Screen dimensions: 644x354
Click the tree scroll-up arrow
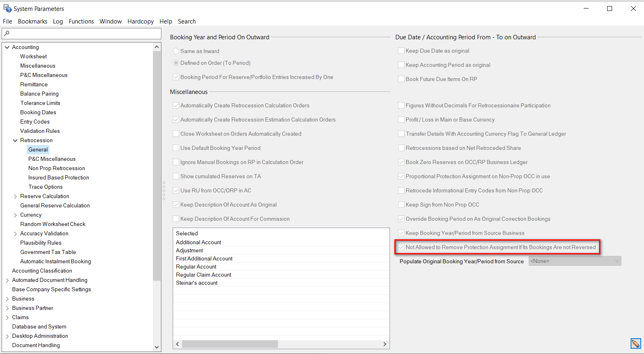point(157,47)
